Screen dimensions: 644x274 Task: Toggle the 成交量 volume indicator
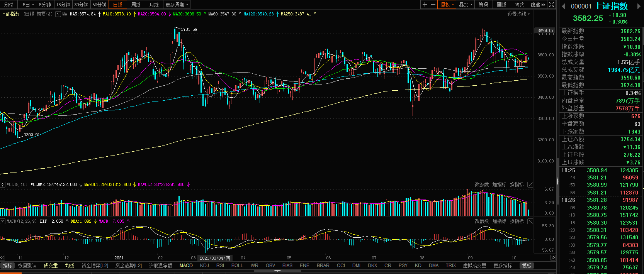pos(51,266)
